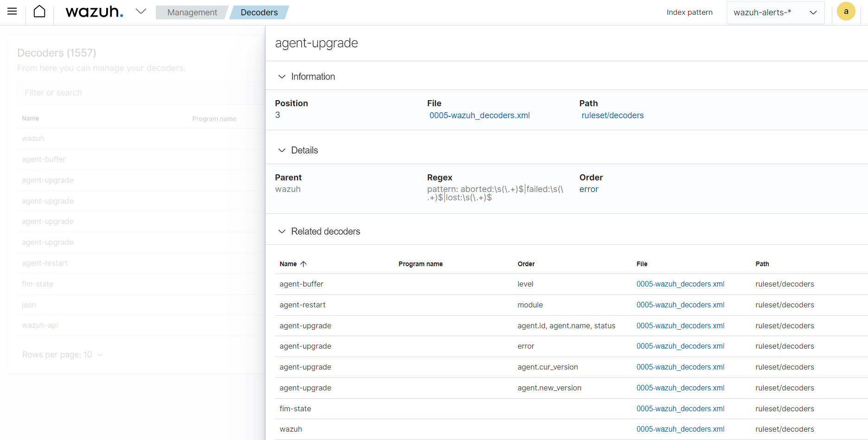
Task: Click the regex pattern text
Action: [x=495, y=193]
